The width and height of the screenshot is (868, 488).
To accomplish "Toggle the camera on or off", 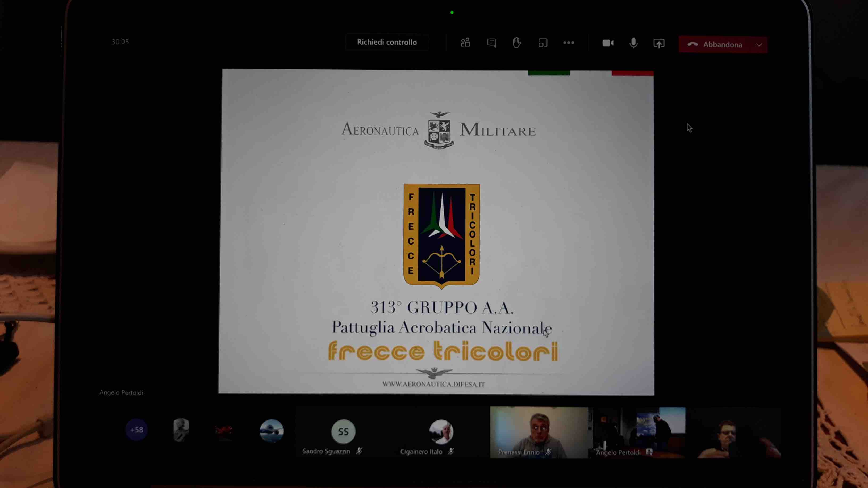I will [608, 43].
